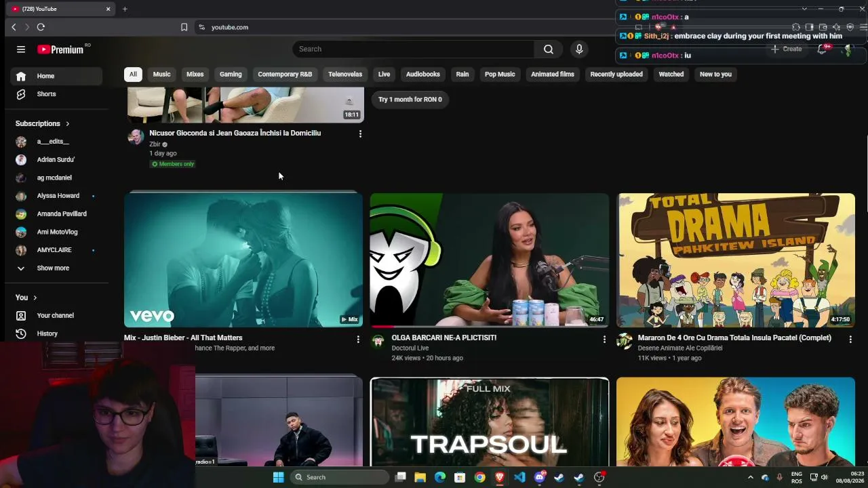Filter feed by Music chip
The height and width of the screenshot is (488, 868).
point(161,74)
